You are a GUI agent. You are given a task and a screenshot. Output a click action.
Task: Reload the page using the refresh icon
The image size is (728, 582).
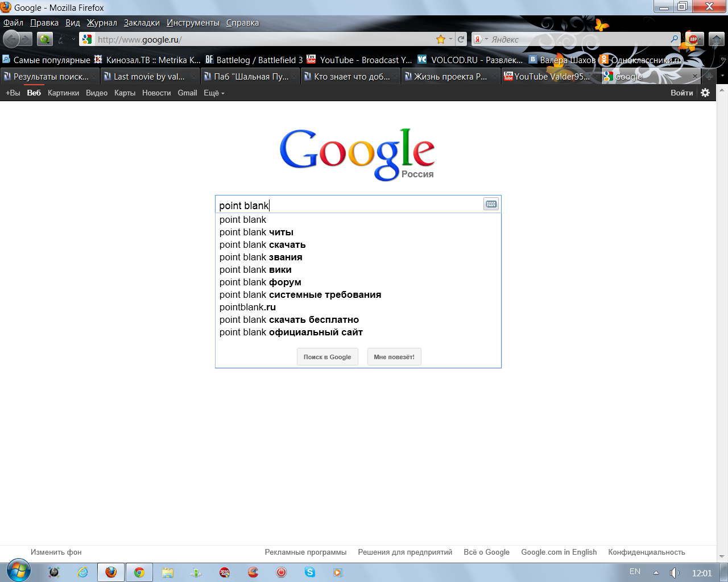point(461,39)
